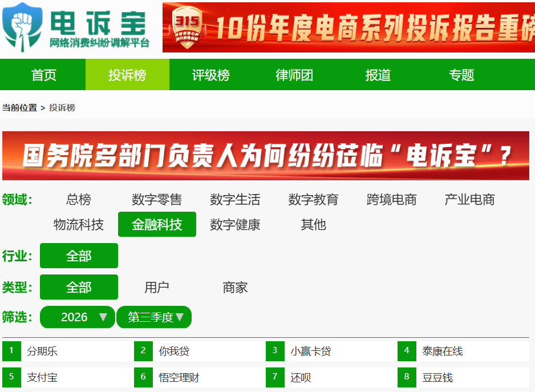
Task: Select 全部 in the 类型 row
Action: click(x=79, y=287)
